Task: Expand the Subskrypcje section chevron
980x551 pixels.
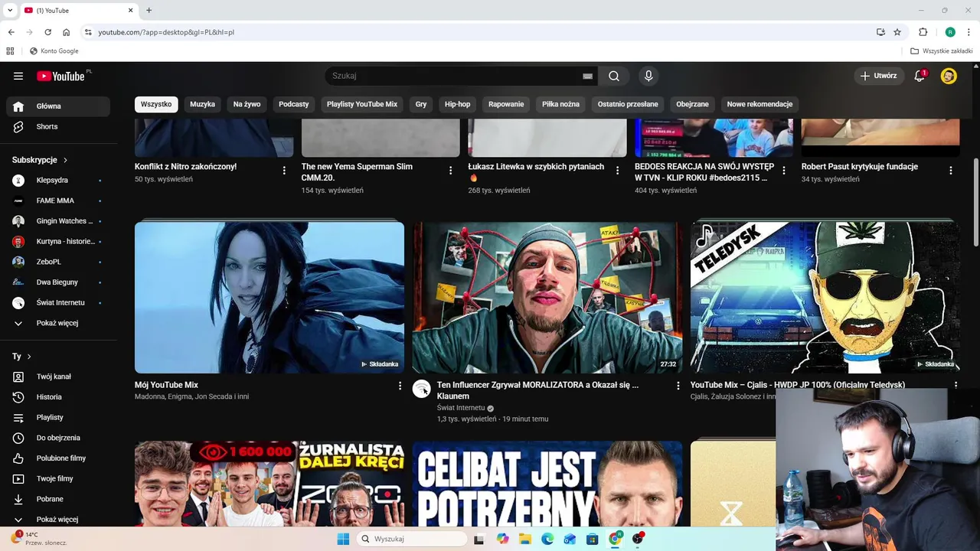Action: (x=65, y=160)
